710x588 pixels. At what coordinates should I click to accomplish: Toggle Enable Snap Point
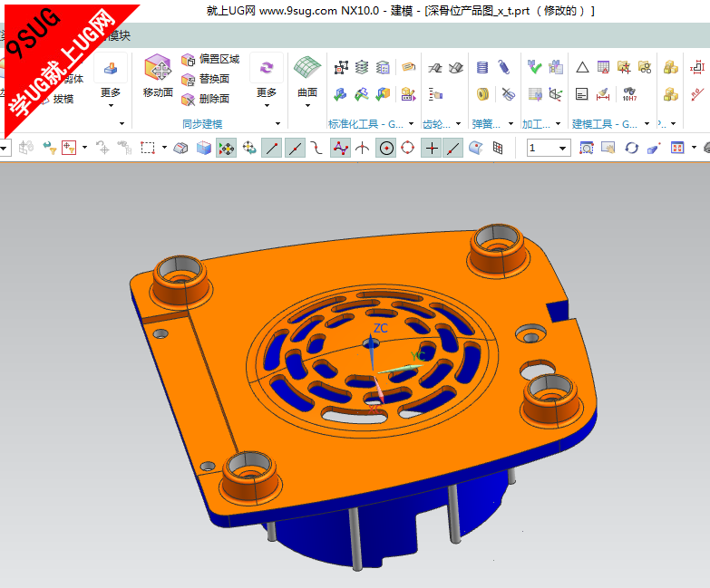coord(227,148)
